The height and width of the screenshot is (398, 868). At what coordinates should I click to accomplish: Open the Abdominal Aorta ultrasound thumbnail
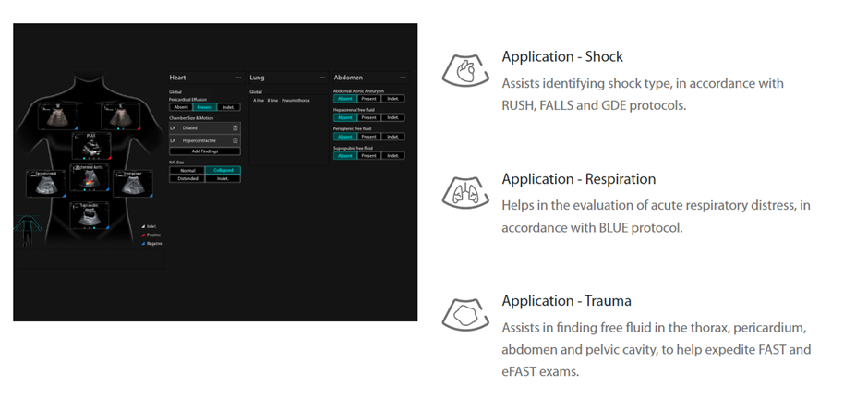[x=90, y=177]
